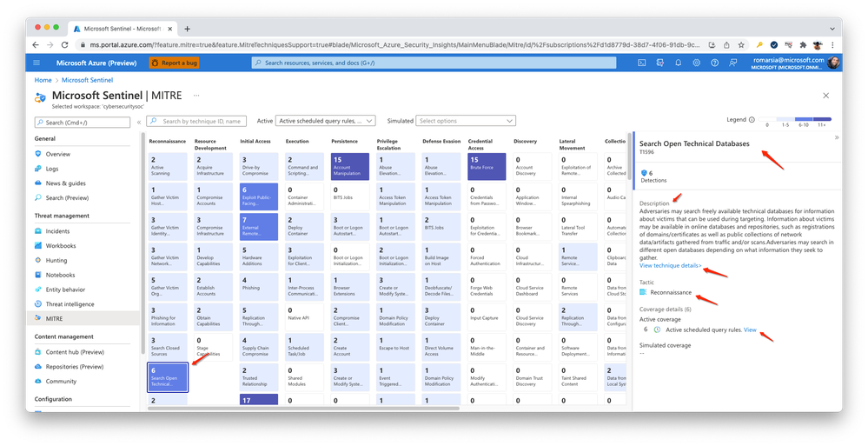Screen dimensions: 868x446
Task: Select the Drive-by Compromise tile
Action: point(259,166)
